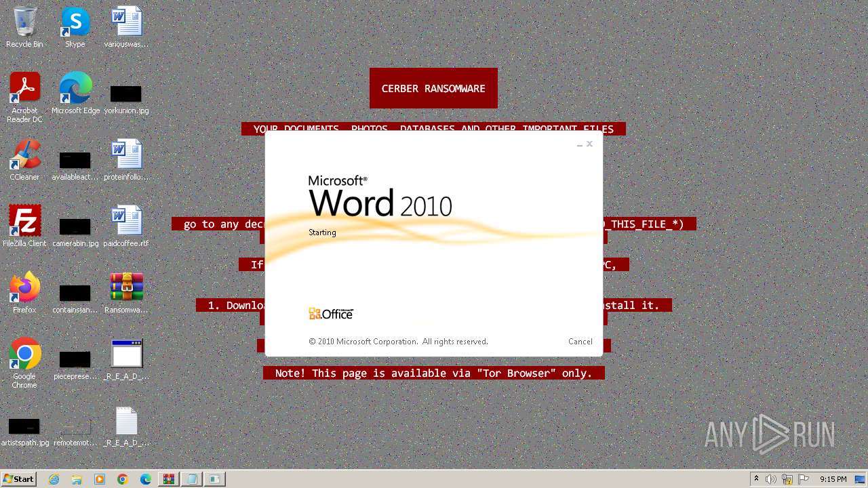The image size is (868, 488).
Task: Select the variouswas Word document icon
Action: point(126,28)
